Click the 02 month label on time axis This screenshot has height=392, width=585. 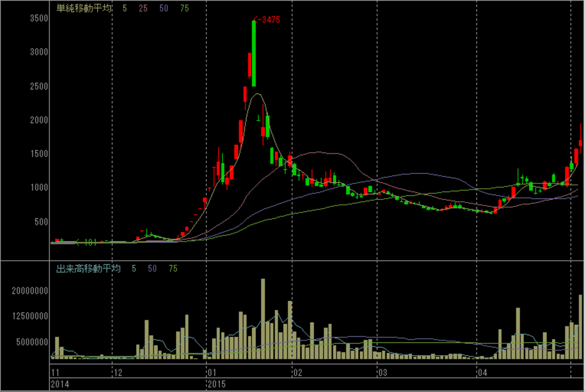click(x=298, y=373)
